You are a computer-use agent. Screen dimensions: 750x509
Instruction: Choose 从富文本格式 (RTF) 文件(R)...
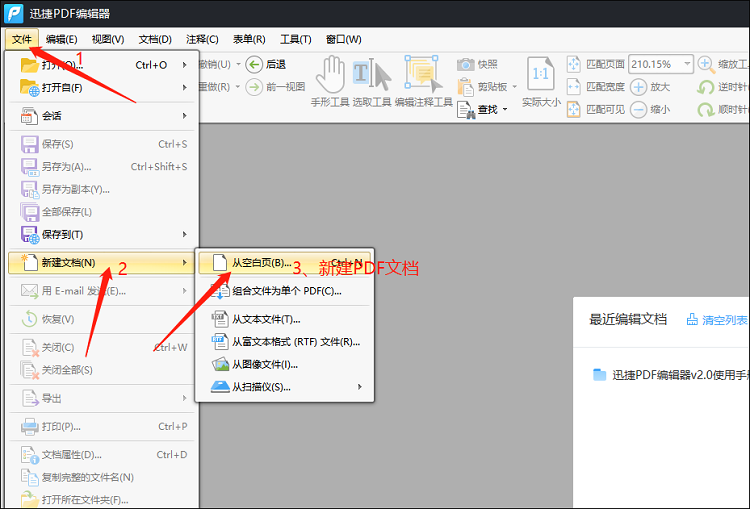coord(285,342)
